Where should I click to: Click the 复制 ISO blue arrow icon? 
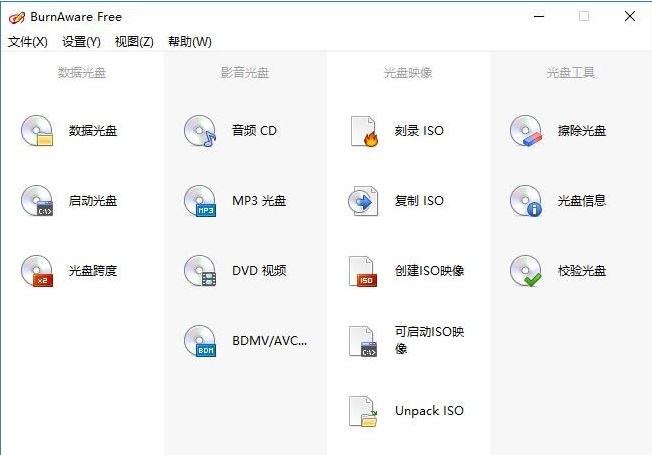[x=363, y=201]
